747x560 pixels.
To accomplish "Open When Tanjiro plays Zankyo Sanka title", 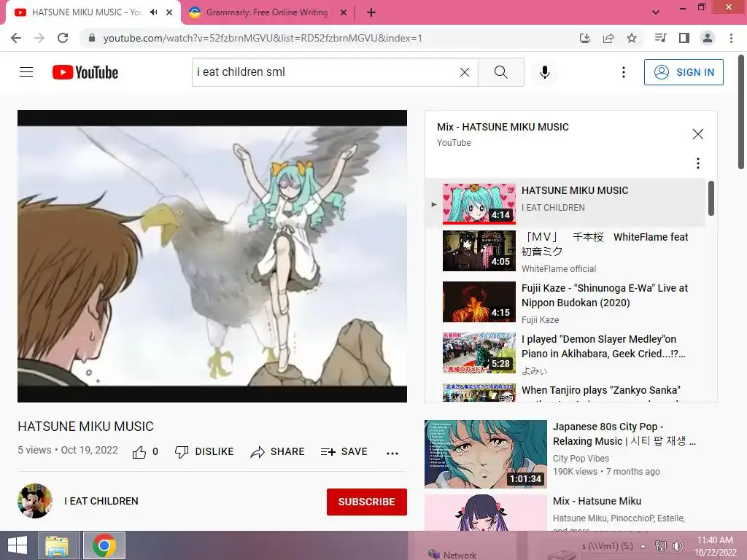I will pos(601,390).
